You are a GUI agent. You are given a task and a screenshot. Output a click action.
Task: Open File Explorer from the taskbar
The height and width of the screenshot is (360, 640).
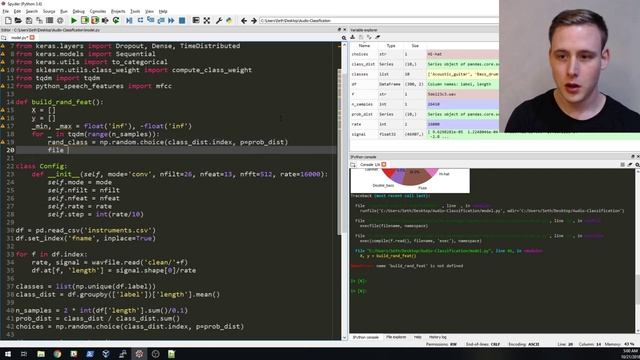tap(41, 354)
